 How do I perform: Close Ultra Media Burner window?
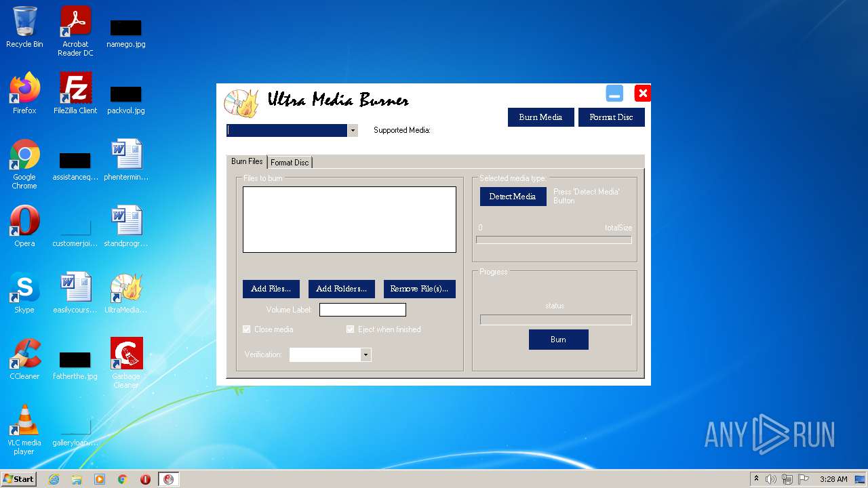pyautogui.click(x=642, y=93)
